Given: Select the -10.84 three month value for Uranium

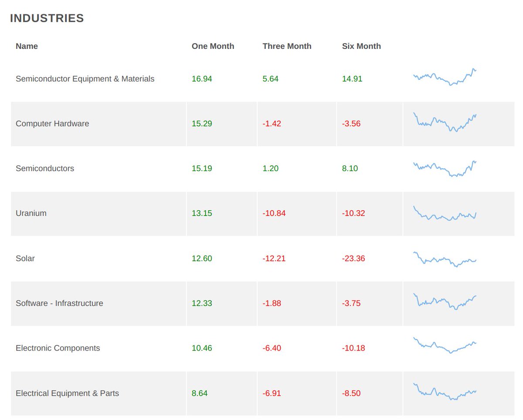Looking at the screenshot, I should pyautogui.click(x=274, y=213).
